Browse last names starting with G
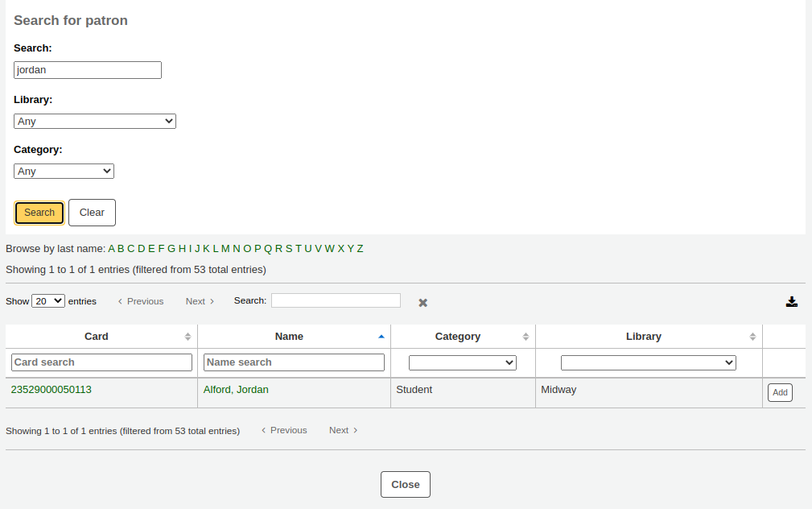 (171, 249)
